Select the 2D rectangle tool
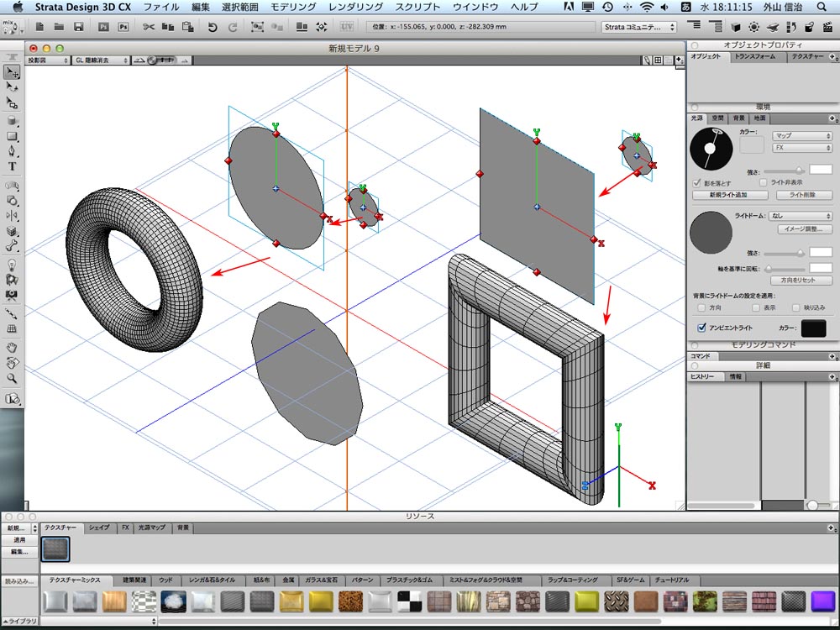The height and width of the screenshot is (630, 840). tap(12, 136)
